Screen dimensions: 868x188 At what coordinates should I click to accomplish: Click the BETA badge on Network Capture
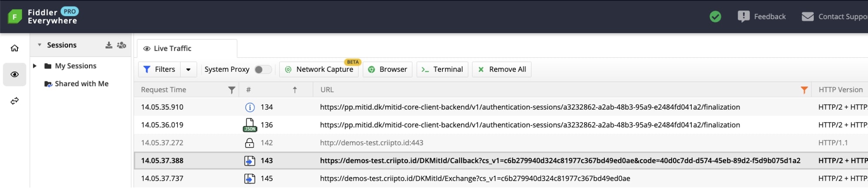[353, 62]
